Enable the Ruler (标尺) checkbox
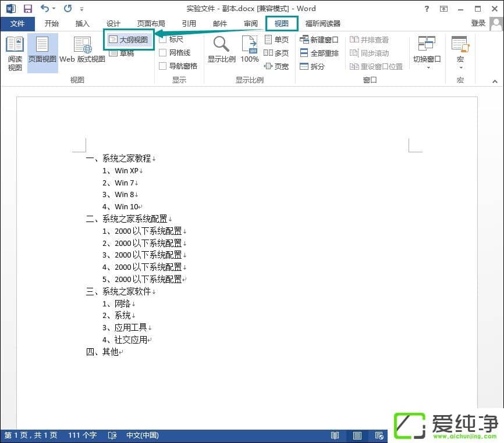Image resolution: width=504 pixels, height=443 pixels. (163, 40)
